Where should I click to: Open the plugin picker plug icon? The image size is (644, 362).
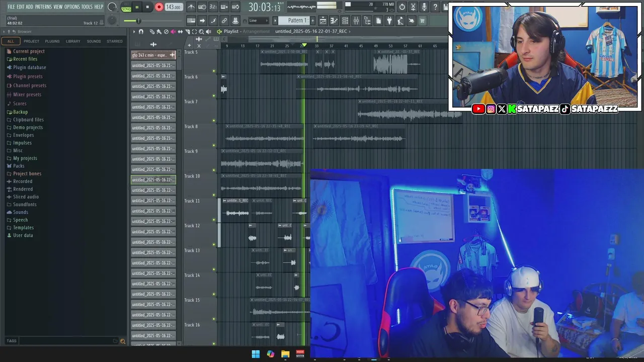coord(389,21)
